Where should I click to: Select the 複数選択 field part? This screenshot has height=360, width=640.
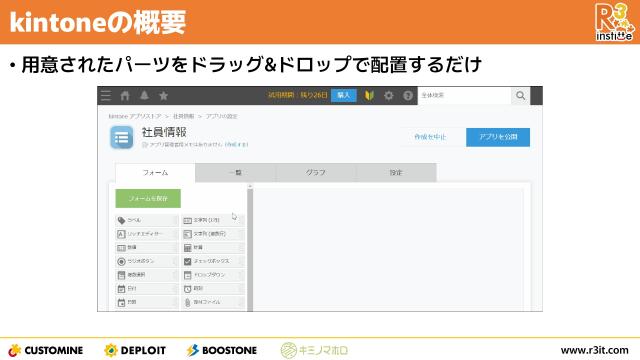click(x=147, y=275)
